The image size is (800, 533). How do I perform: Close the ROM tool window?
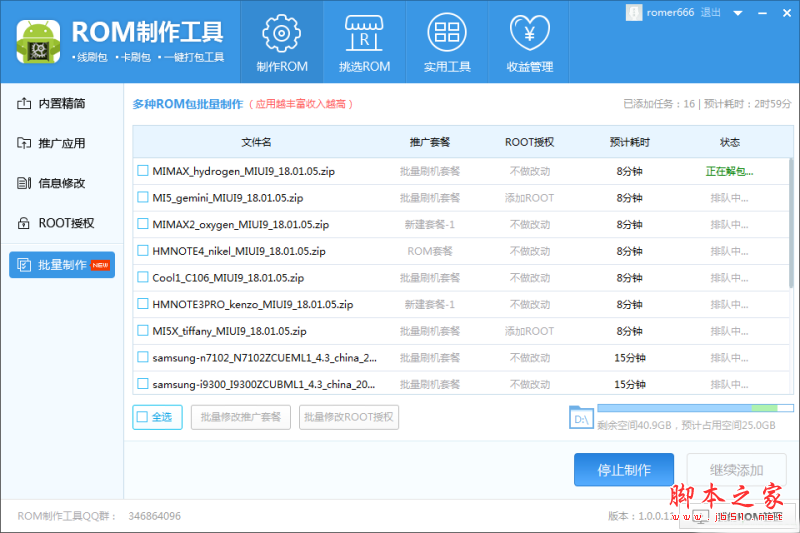787,13
